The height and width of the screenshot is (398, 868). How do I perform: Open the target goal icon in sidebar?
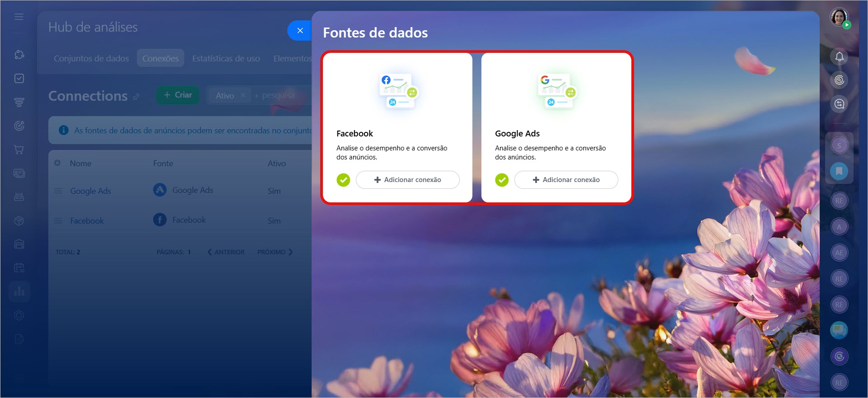tap(19, 126)
